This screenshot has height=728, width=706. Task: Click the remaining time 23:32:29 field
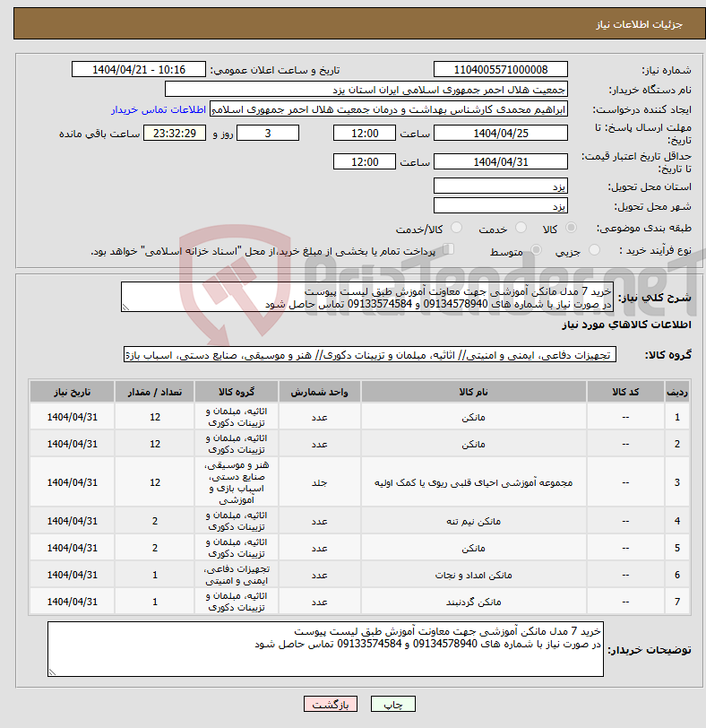[x=175, y=134]
